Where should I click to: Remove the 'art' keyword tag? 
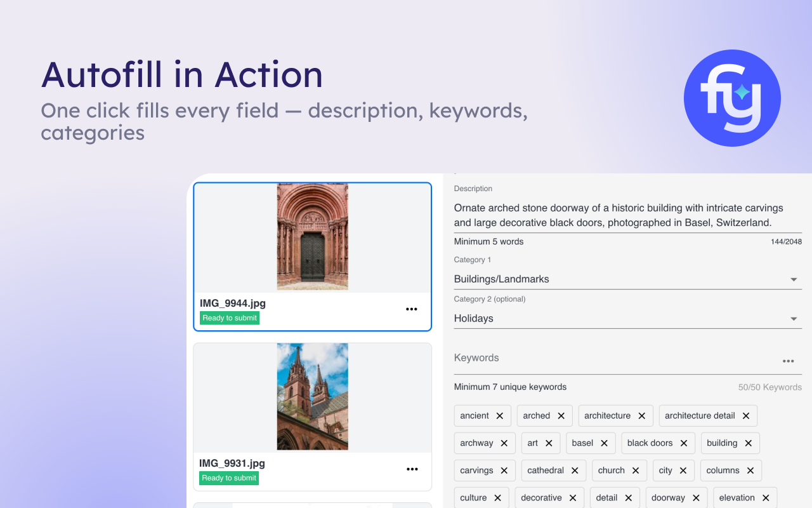(x=549, y=443)
